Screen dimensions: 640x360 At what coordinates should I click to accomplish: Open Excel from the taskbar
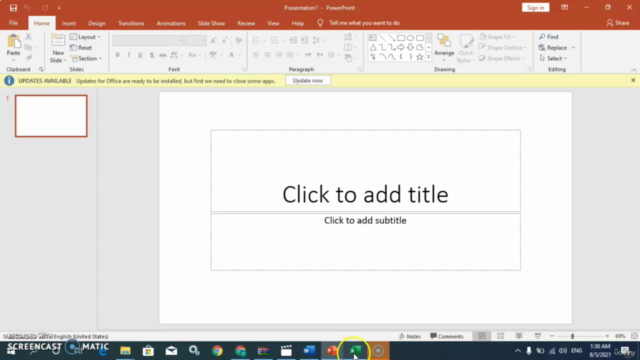click(356, 351)
